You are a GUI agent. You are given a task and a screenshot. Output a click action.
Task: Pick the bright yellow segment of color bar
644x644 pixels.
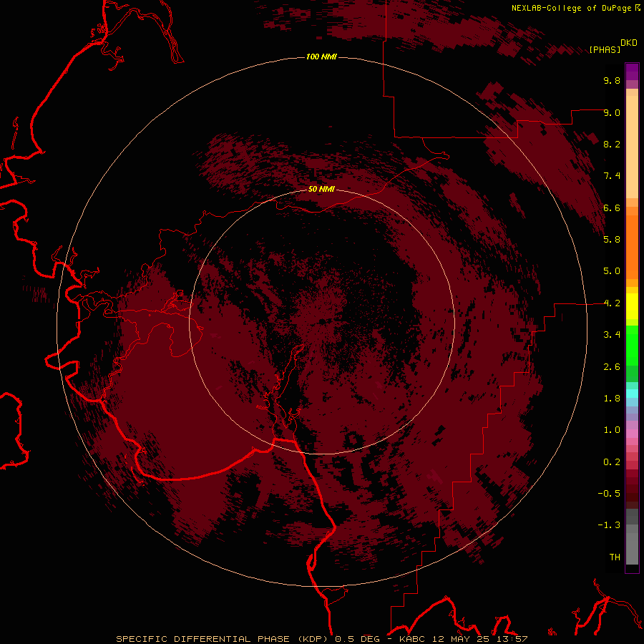632,306
